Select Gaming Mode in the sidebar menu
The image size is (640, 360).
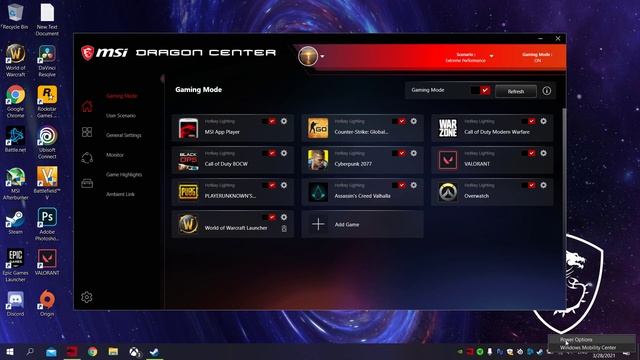[122, 96]
